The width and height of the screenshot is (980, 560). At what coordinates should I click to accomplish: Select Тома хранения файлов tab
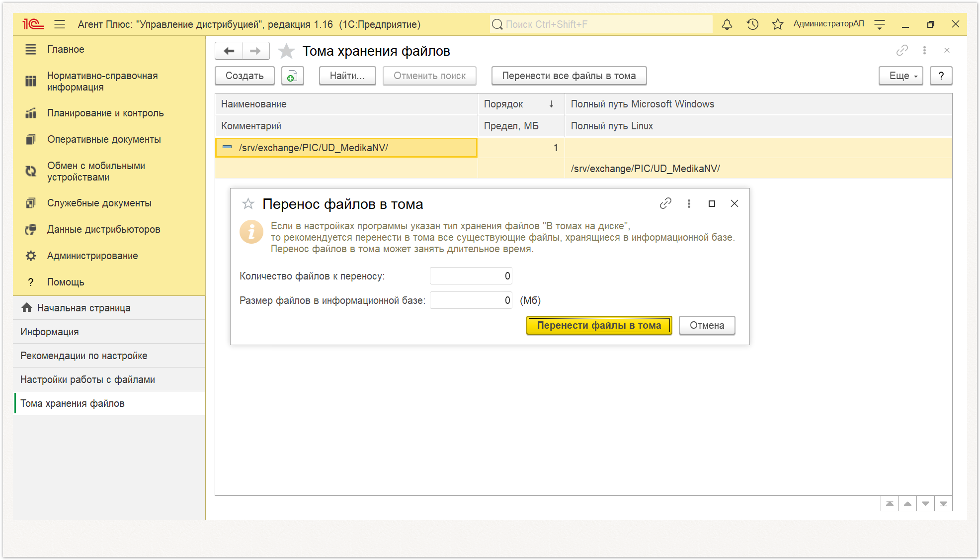click(109, 403)
